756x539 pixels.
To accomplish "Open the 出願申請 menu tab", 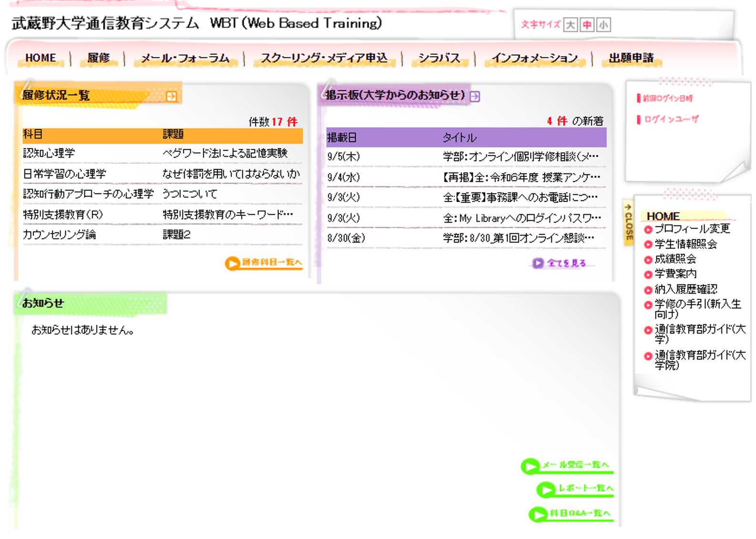I will pyautogui.click(x=631, y=58).
